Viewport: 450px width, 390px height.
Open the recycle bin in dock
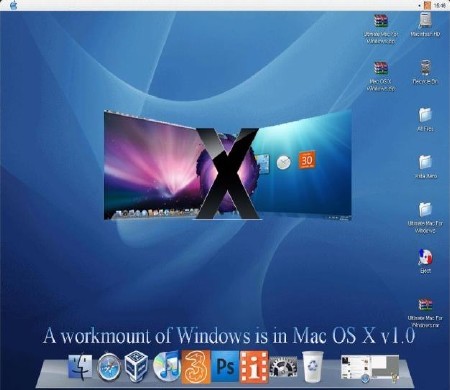click(x=313, y=366)
